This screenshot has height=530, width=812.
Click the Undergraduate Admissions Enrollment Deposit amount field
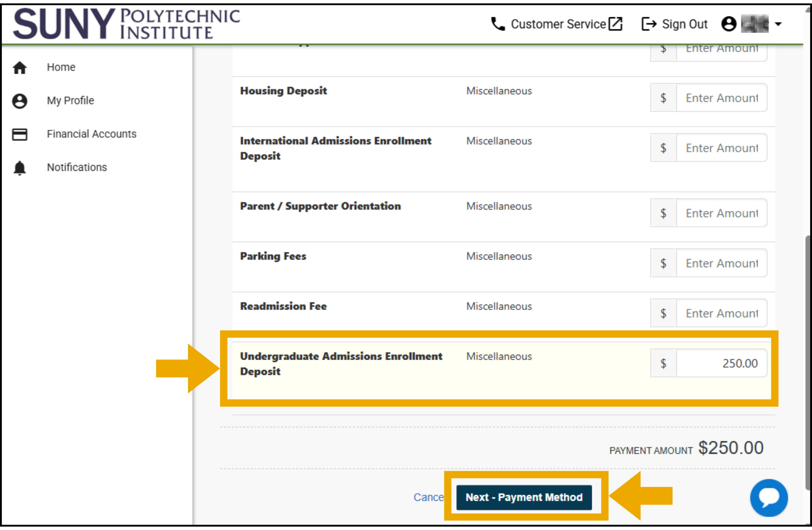721,363
